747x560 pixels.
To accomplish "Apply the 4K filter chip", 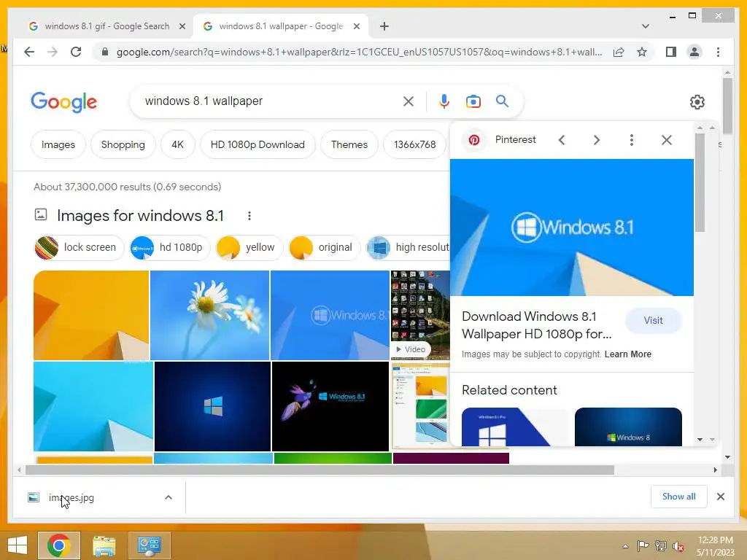I will pyautogui.click(x=177, y=144).
